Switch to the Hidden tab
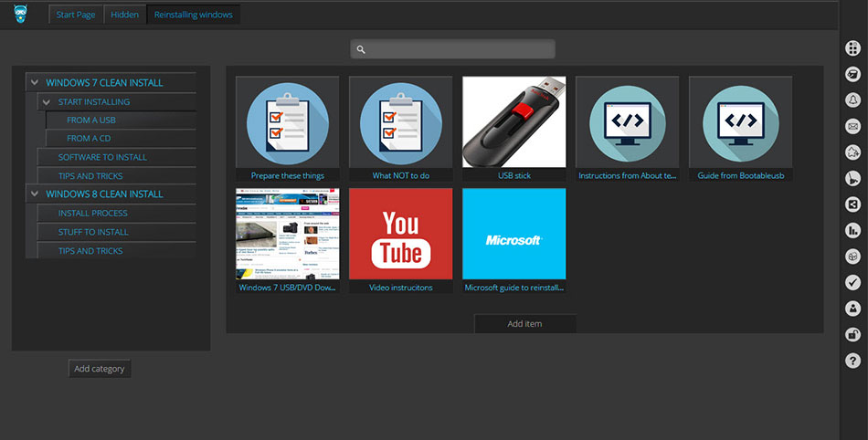The image size is (868, 440). (124, 16)
